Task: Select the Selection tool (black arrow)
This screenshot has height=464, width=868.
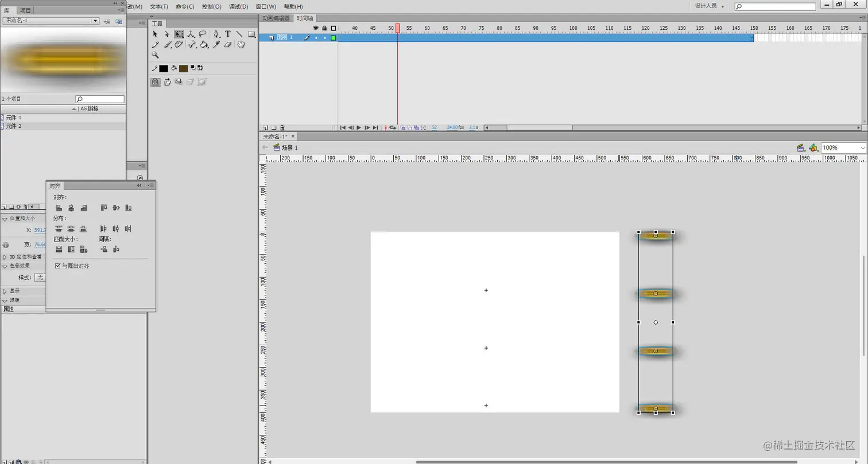Action: [x=156, y=34]
